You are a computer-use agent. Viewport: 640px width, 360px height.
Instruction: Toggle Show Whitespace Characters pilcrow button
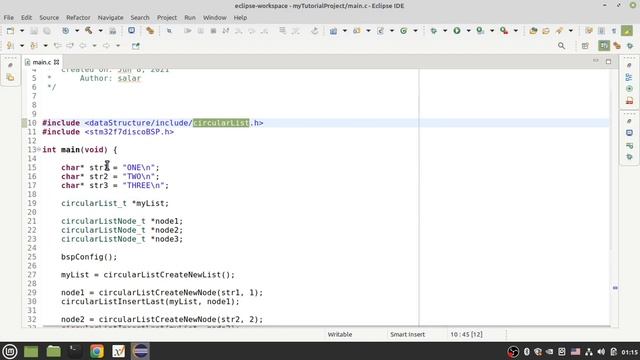pos(613,31)
